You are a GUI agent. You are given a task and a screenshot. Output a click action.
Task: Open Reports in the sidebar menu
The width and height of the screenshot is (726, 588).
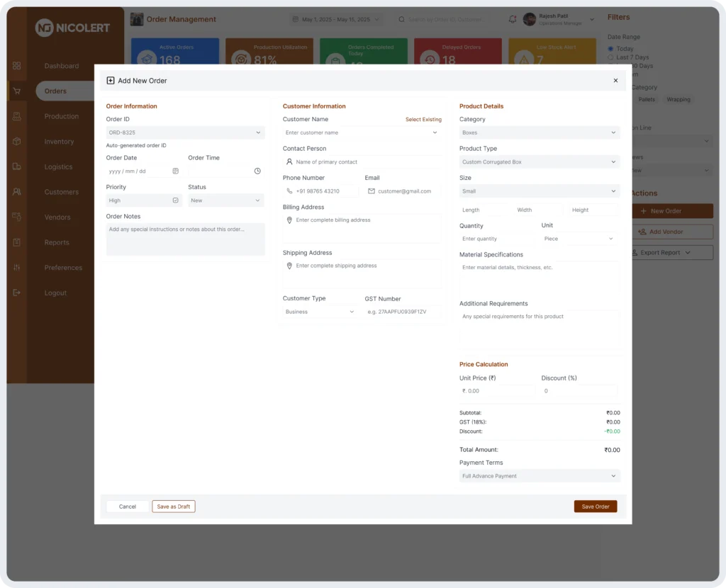coord(57,242)
